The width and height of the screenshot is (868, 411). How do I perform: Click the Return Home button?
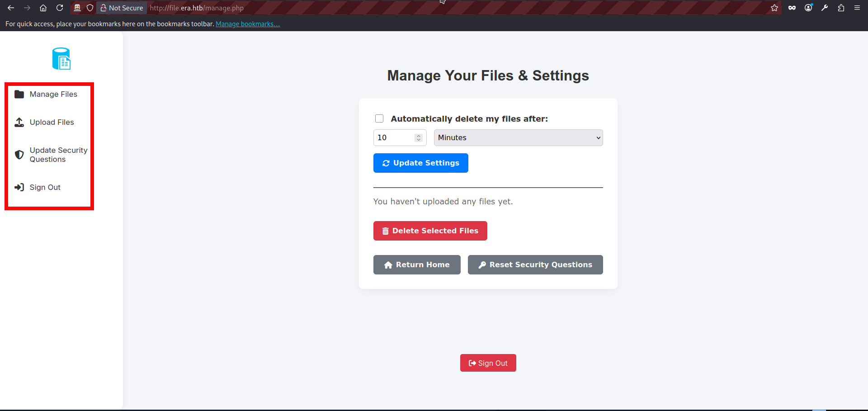point(417,265)
